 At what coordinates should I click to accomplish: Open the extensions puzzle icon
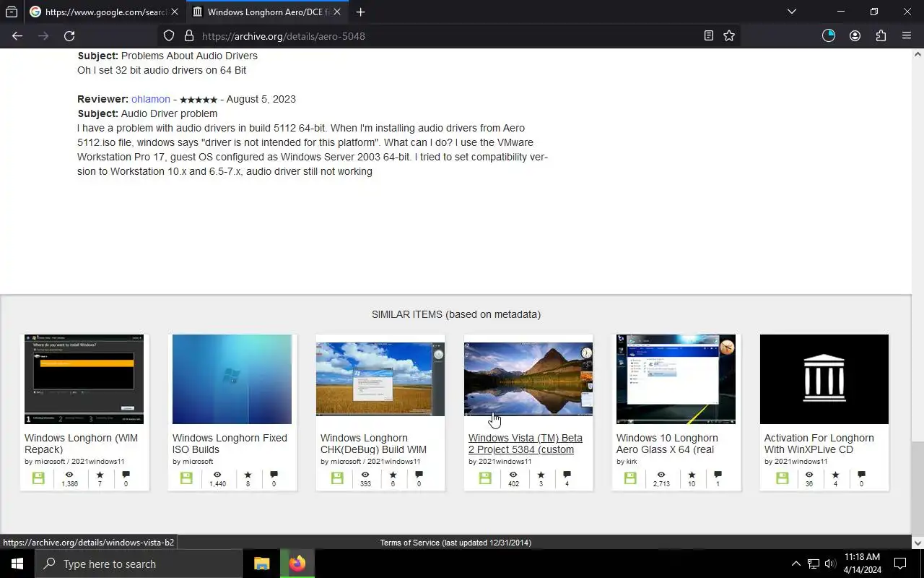pyautogui.click(x=881, y=35)
